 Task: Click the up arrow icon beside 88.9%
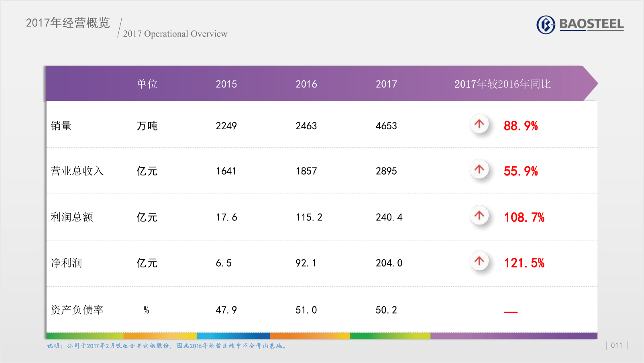(x=479, y=124)
